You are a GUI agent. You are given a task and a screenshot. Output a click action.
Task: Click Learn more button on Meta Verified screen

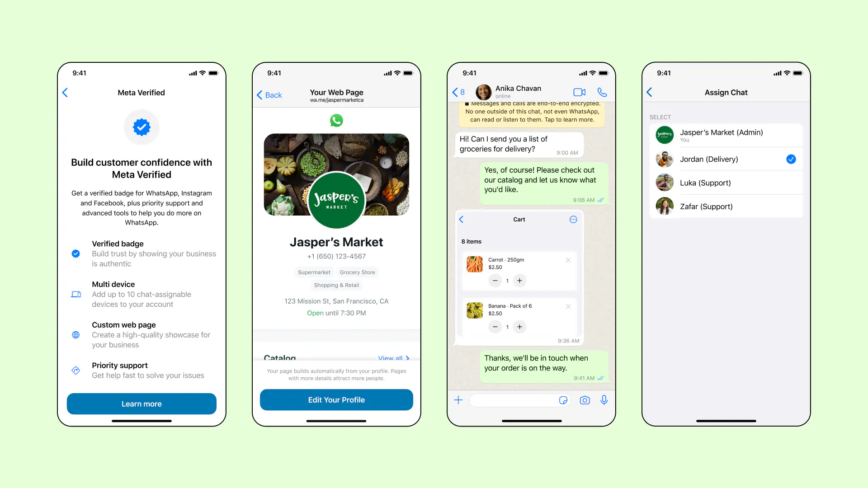pos(142,404)
